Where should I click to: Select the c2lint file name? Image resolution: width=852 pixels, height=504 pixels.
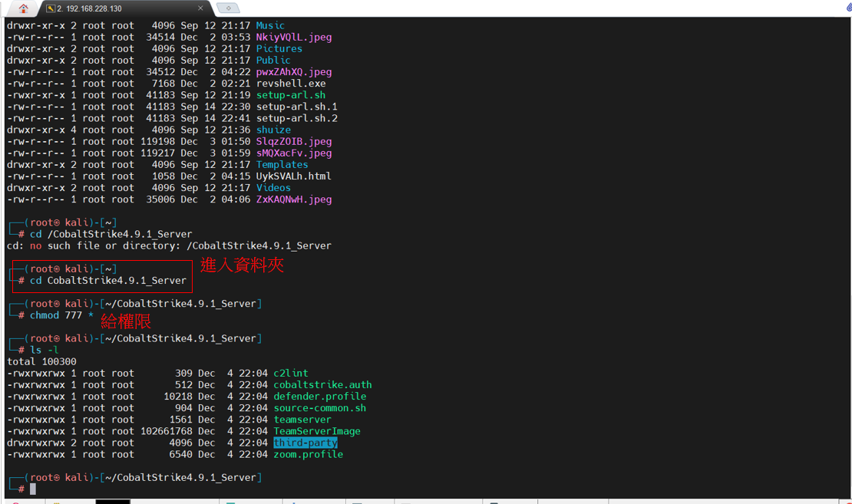[x=291, y=374]
